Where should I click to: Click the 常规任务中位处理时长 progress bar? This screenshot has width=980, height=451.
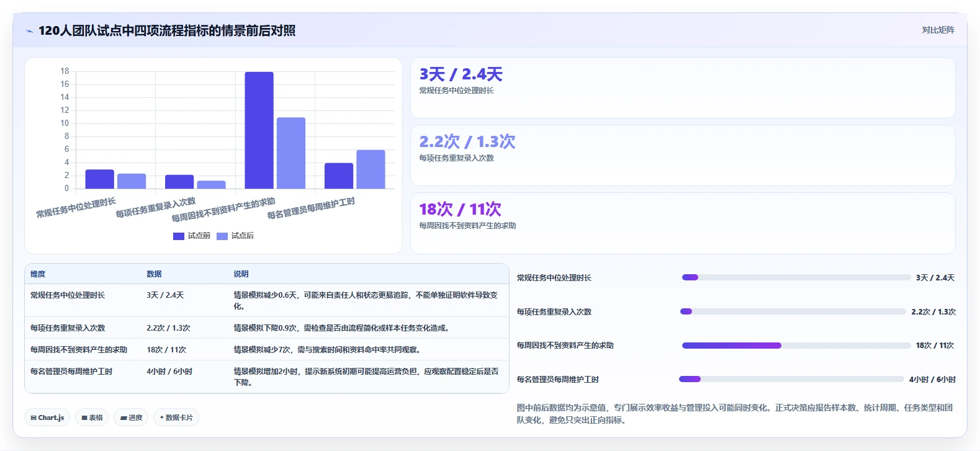(x=796, y=277)
